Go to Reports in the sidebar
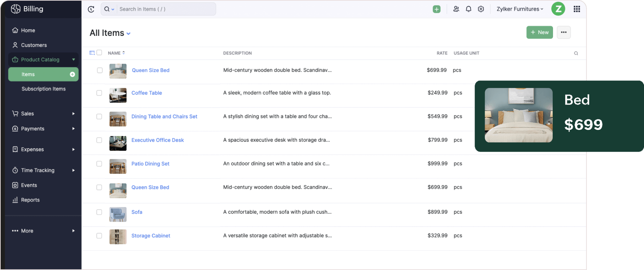This screenshot has width=644, height=270. (x=30, y=200)
